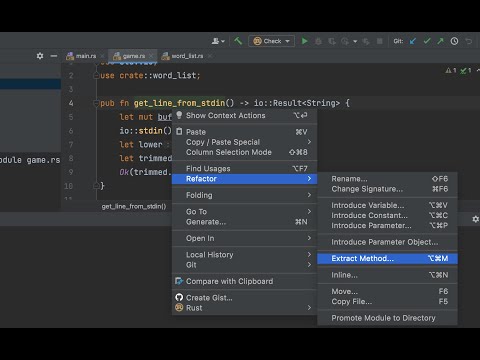Screen dimensions: 480x360
Task: Expand the Rust submenu
Action: click(x=244, y=308)
